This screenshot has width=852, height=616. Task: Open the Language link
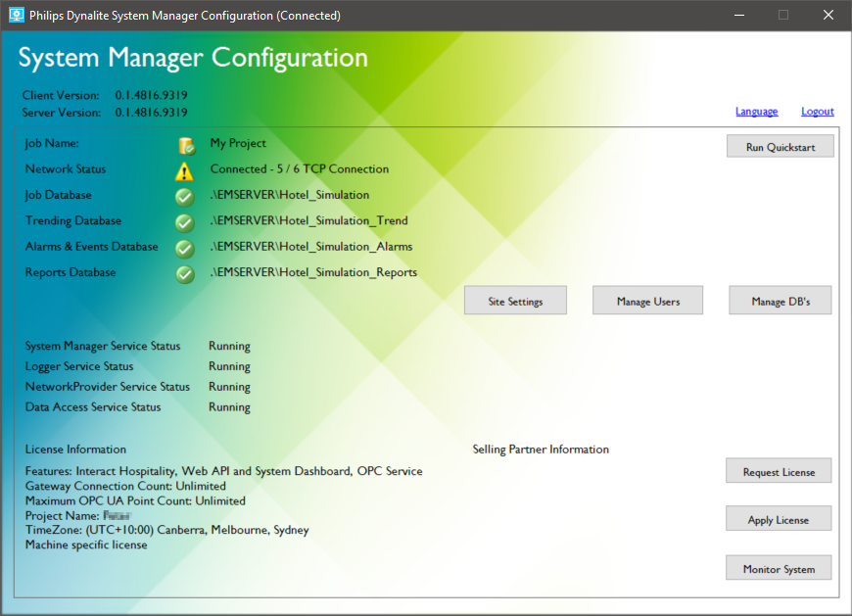756,111
